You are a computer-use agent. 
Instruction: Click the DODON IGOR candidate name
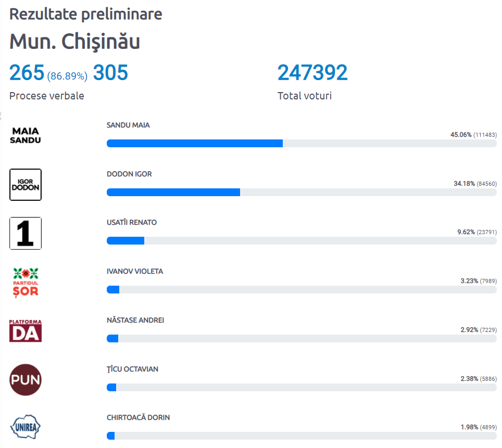click(x=129, y=174)
